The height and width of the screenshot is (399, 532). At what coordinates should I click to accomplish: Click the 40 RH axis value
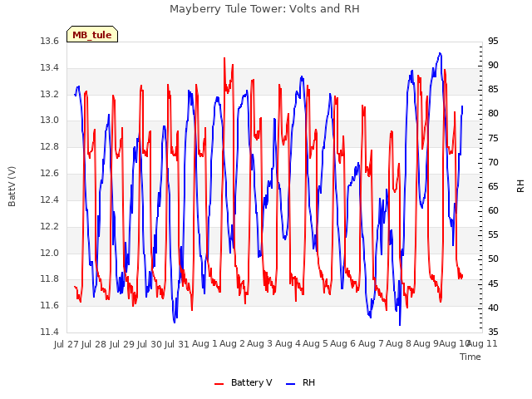tap(493, 308)
